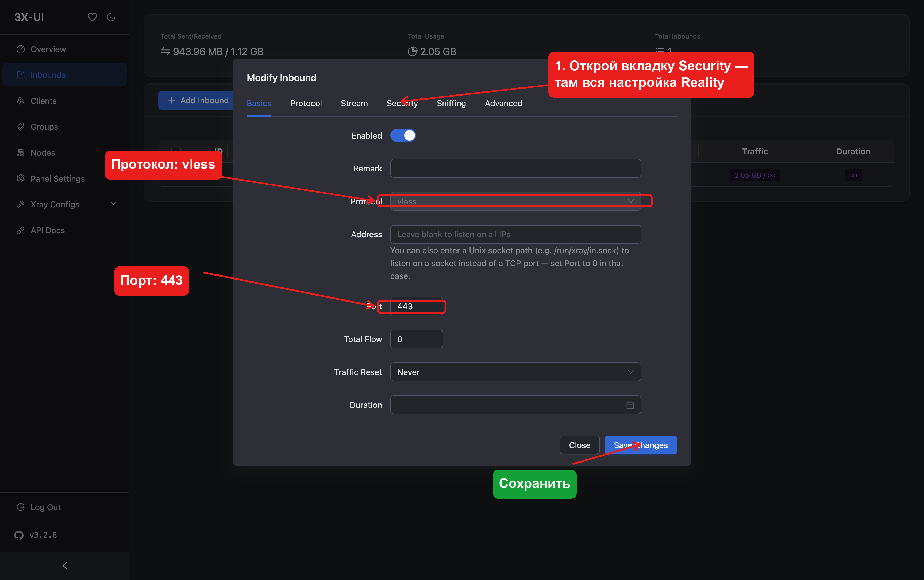The image size is (924, 580).
Task: Click the Clients people icon
Action: [21, 101]
